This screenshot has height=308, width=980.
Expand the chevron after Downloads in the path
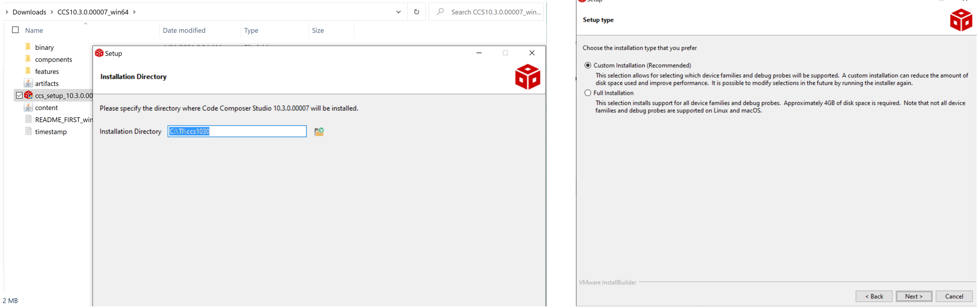pyautogui.click(x=52, y=12)
